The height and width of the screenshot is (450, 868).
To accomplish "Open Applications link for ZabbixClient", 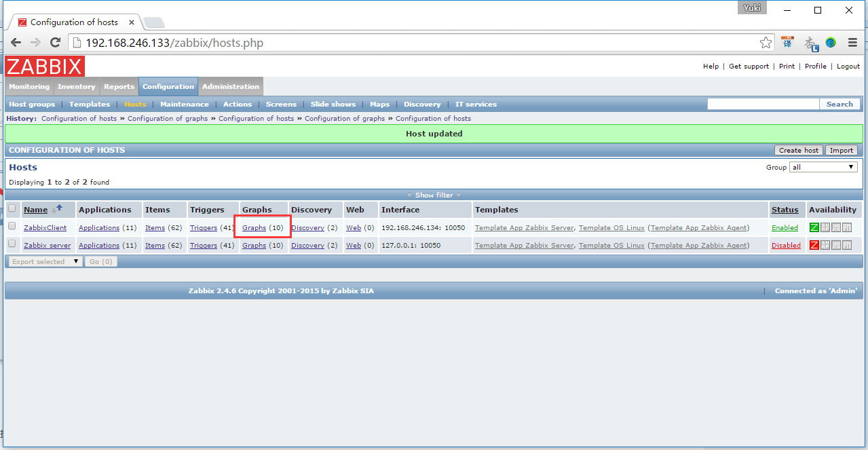I will point(99,228).
